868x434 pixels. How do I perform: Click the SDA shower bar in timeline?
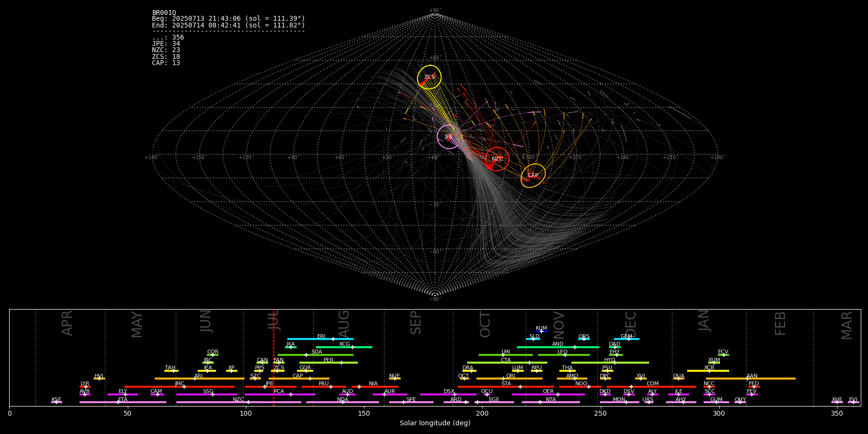[315, 355]
